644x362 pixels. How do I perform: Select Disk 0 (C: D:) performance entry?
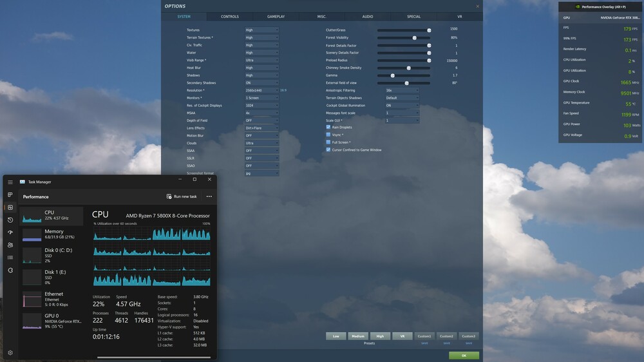(x=52, y=255)
